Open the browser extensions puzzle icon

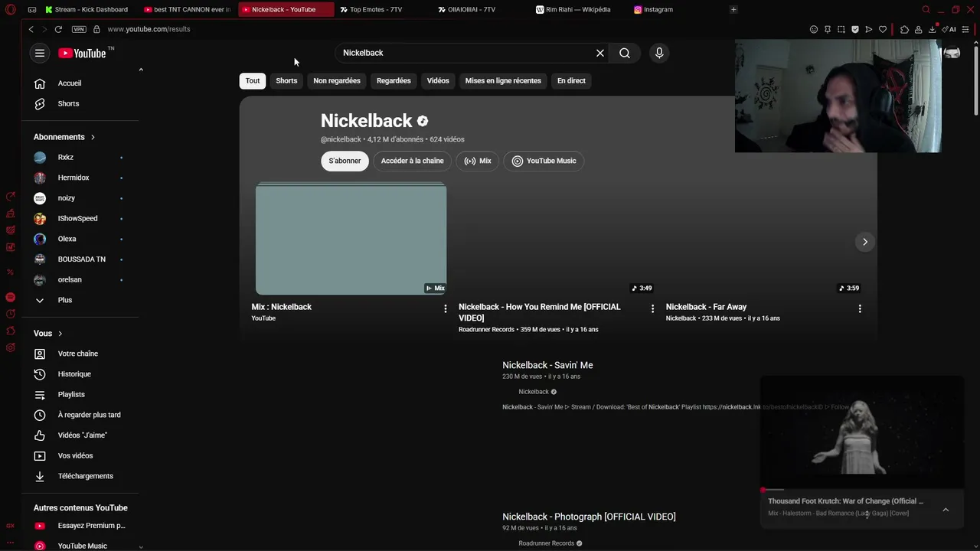(x=904, y=29)
